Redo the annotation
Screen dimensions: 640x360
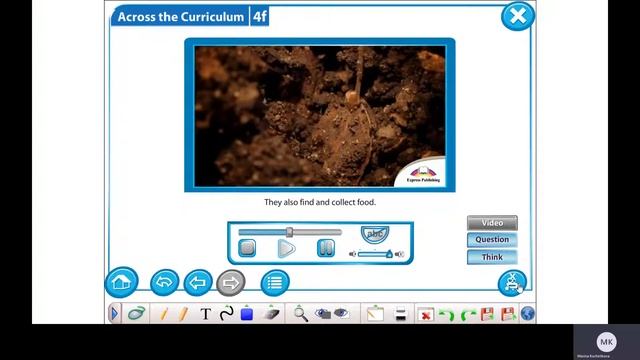point(468,315)
